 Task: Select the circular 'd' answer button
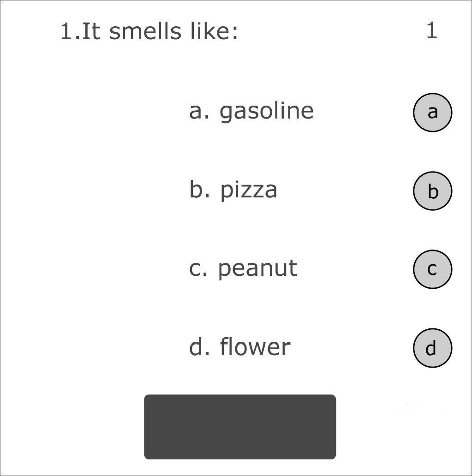click(x=432, y=347)
